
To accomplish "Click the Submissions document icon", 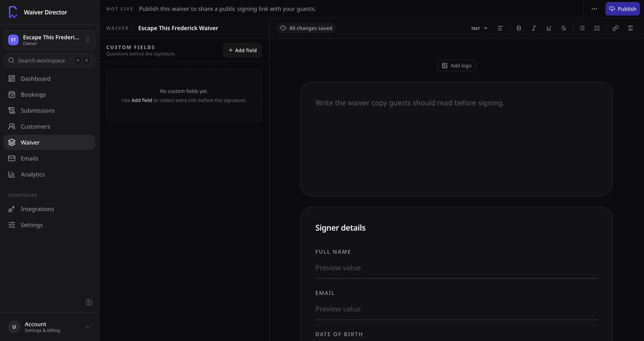I will [x=12, y=110].
